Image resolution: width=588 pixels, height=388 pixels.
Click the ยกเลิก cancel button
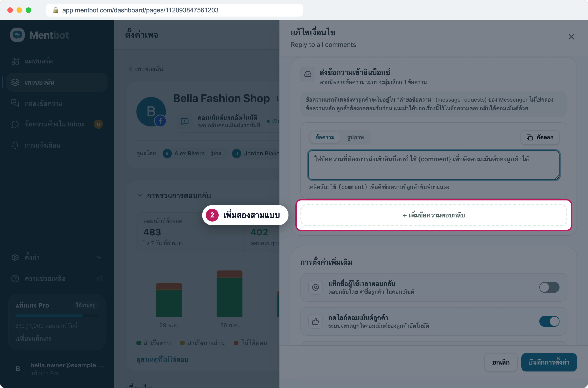pyautogui.click(x=501, y=362)
